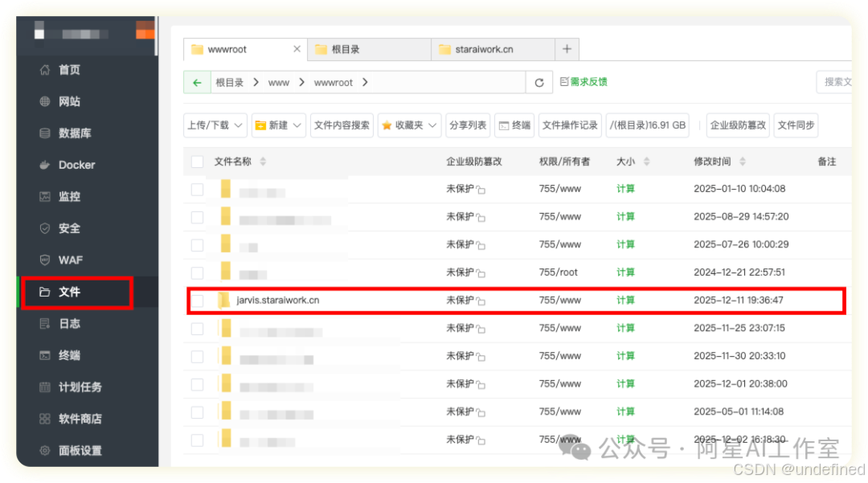Open the 终端 toolbar button
This screenshot has height=483, width=868.
[x=514, y=125]
